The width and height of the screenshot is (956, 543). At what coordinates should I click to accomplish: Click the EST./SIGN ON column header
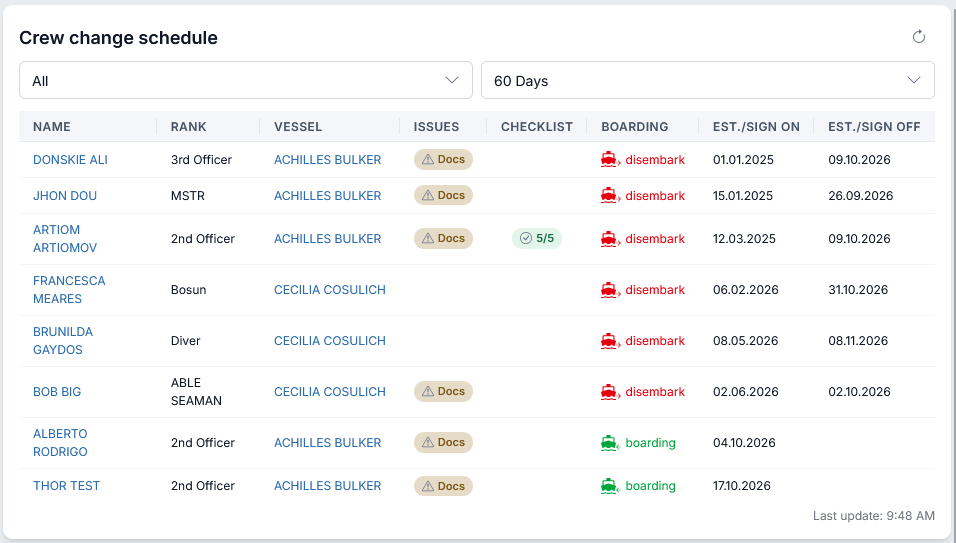click(x=756, y=127)
